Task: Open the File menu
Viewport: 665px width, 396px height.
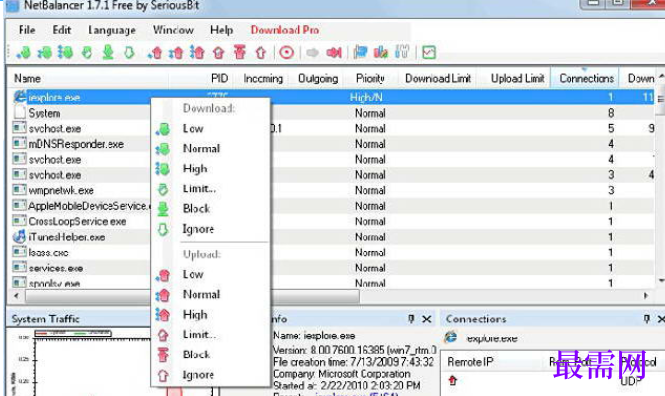Action: [x=27, y=30]
